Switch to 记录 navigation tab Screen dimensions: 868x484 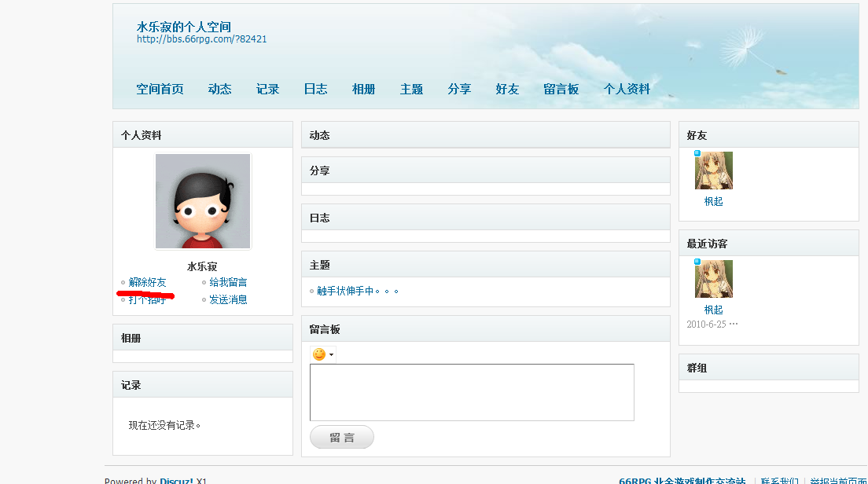pyautogui.click(x=267, y=89)
